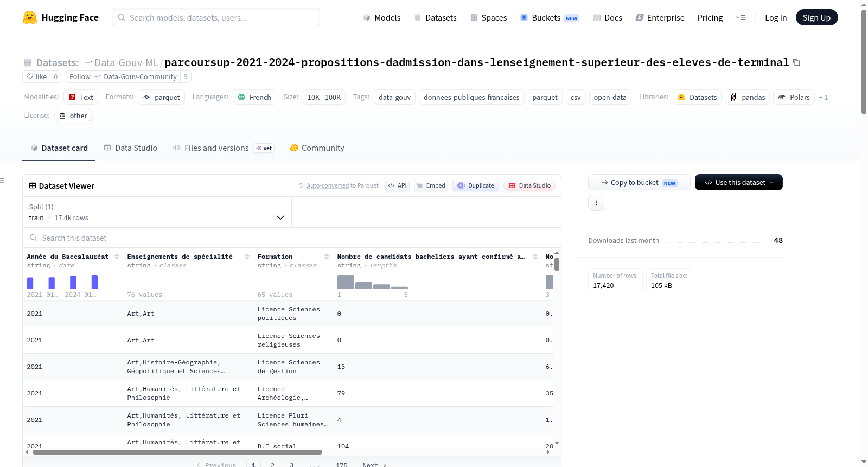This screenshot has height=467, width=868.
Task: Open the Use this dataset dropdown
Action: pyautogui.click(x=739, y=182)
